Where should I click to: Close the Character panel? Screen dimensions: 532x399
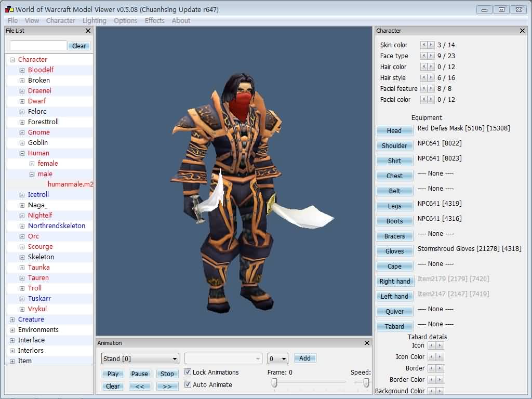pos(523,31)
